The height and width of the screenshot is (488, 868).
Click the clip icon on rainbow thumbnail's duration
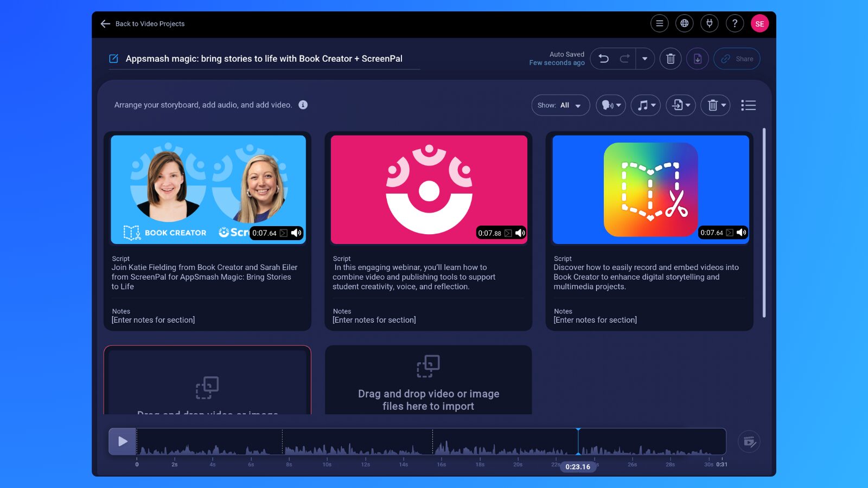tap(730, 233)
